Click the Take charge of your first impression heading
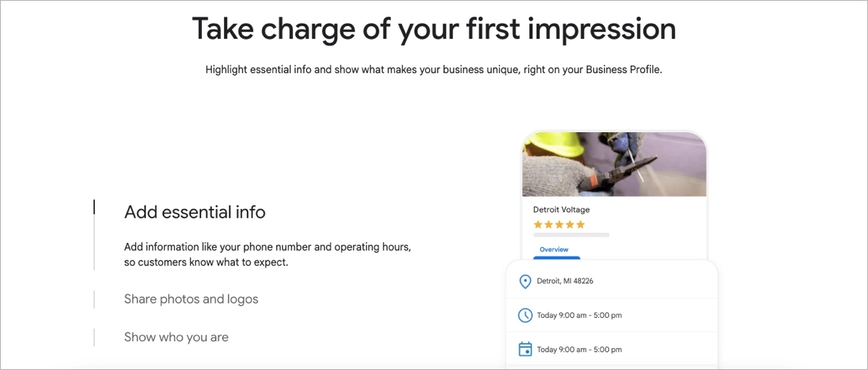Viewport: 868px width, 370px height. pos(434,29)
